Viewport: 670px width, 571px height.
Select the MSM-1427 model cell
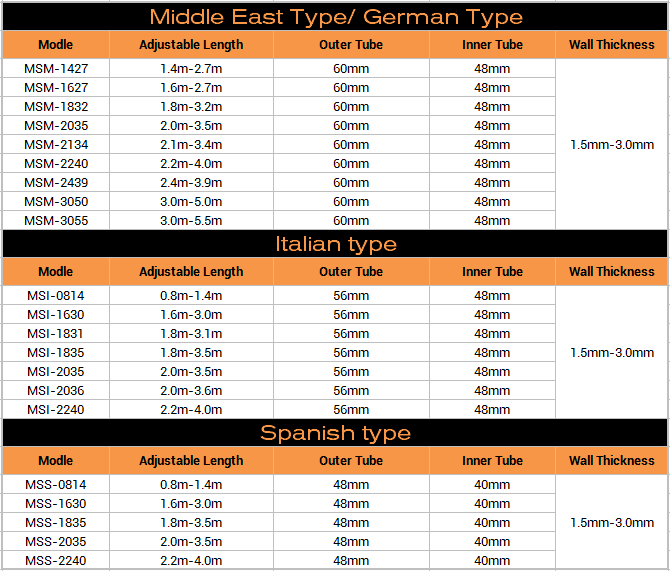click(56, 69)
